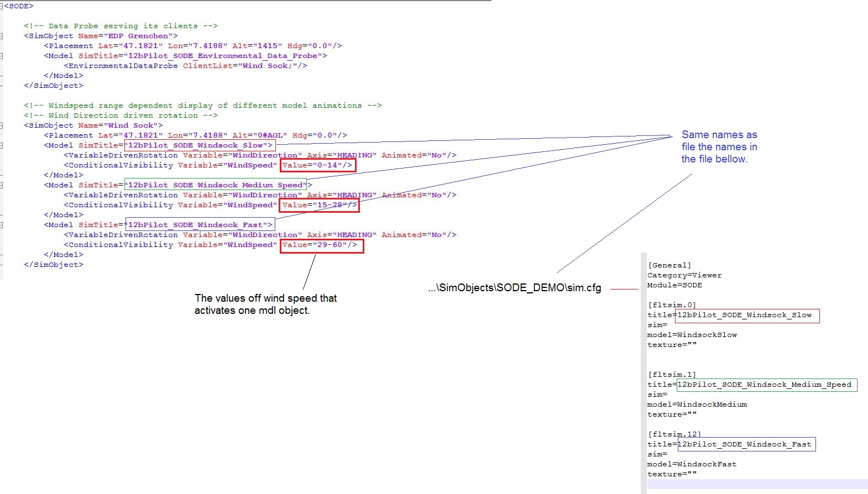Viewport: 868px width, 494px height.
Task: Click the "Same names as" blue annotation text
Action: [719, 135]
